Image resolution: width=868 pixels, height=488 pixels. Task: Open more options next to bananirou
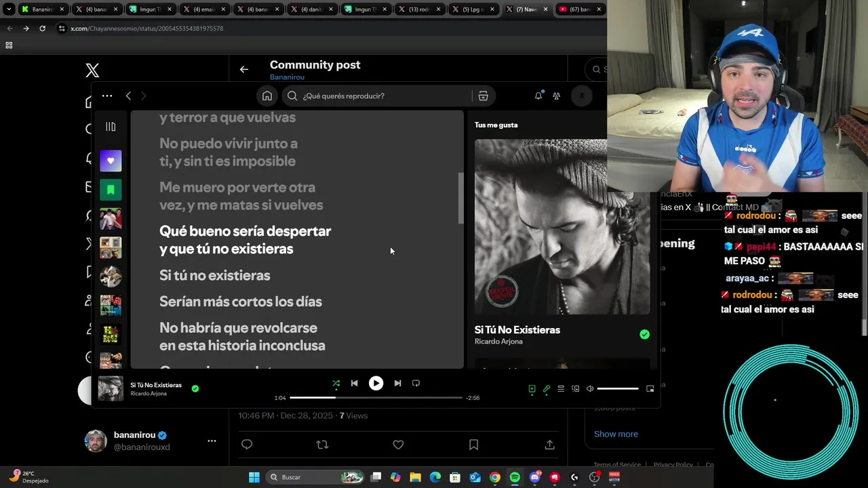[x=212, y=441]
